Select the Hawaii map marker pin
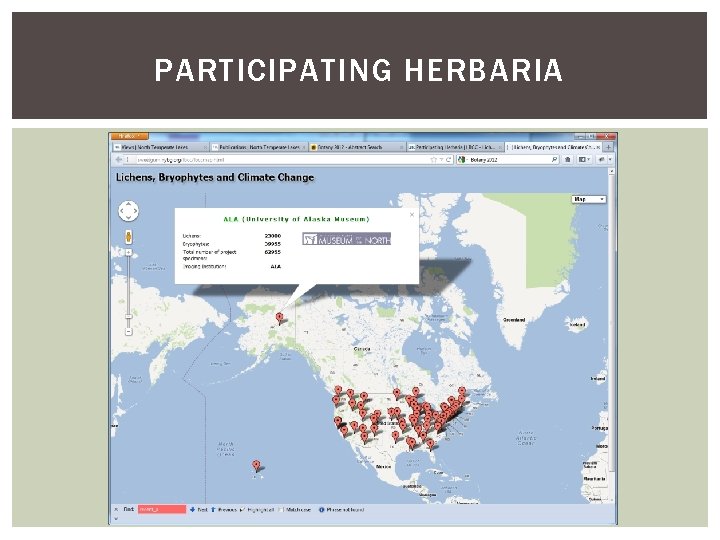 coord(257,466)
